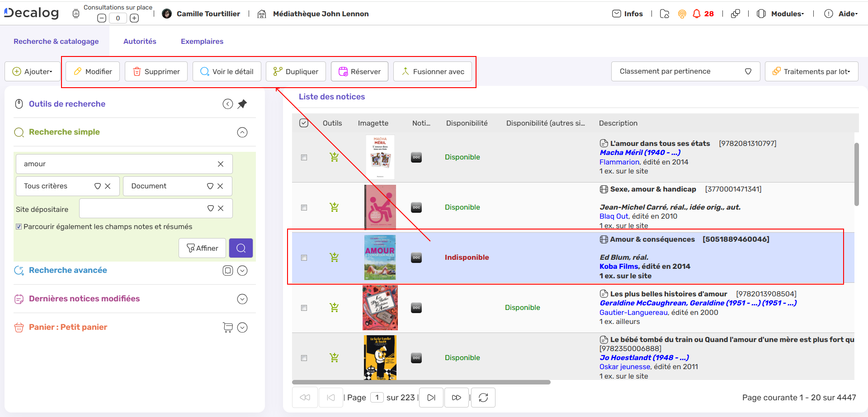
Task: Check the Amour & conséquences row checkbox
Action: point(304,258)
